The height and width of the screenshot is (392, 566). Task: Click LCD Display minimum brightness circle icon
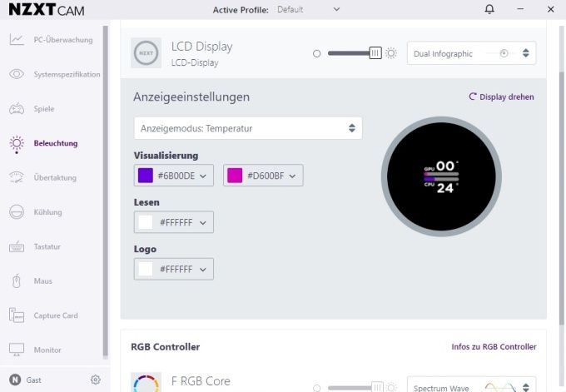click(316, 53)
